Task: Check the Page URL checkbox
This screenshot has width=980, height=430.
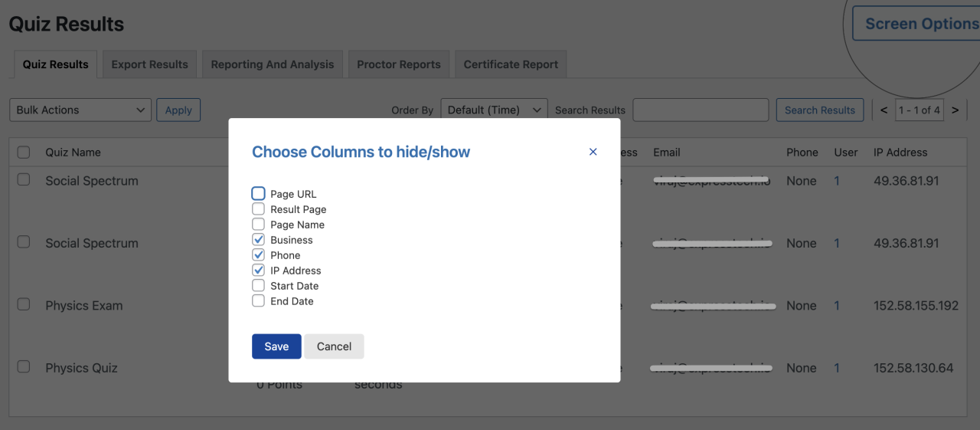Action: point(258,194)
